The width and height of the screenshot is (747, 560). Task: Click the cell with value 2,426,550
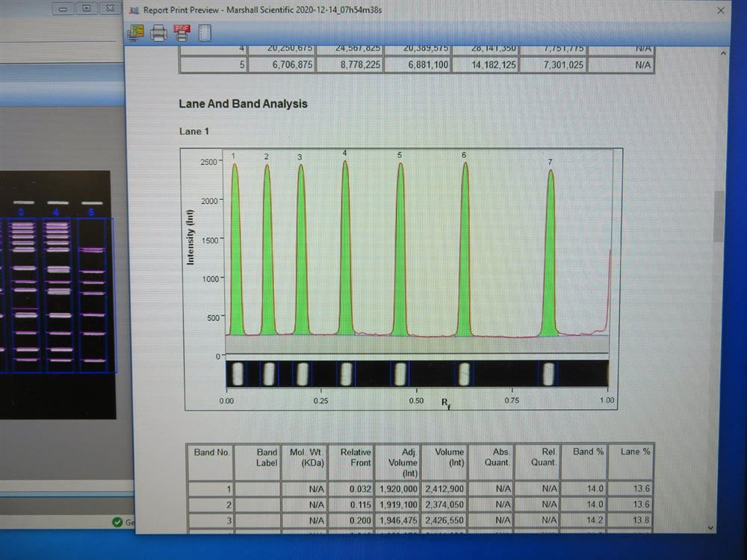(x=444, y=520)
